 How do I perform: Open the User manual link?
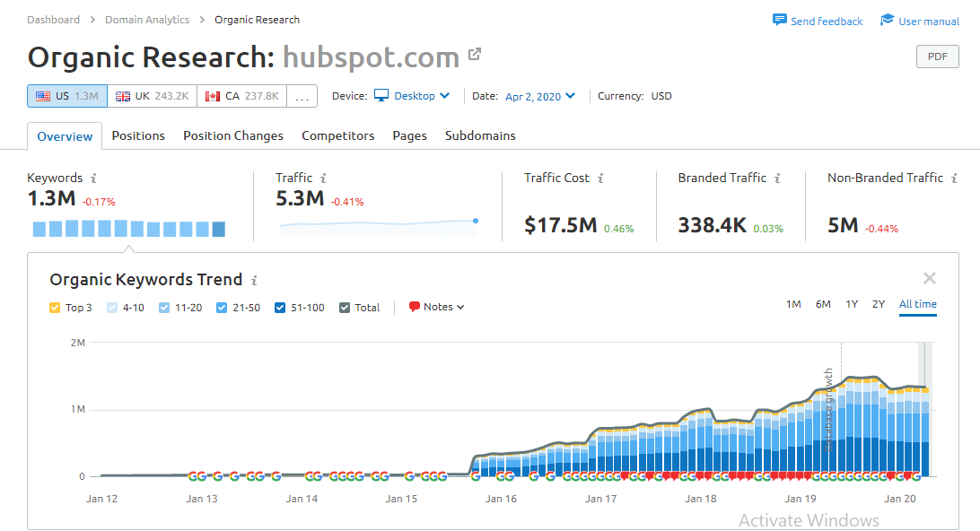929,22
